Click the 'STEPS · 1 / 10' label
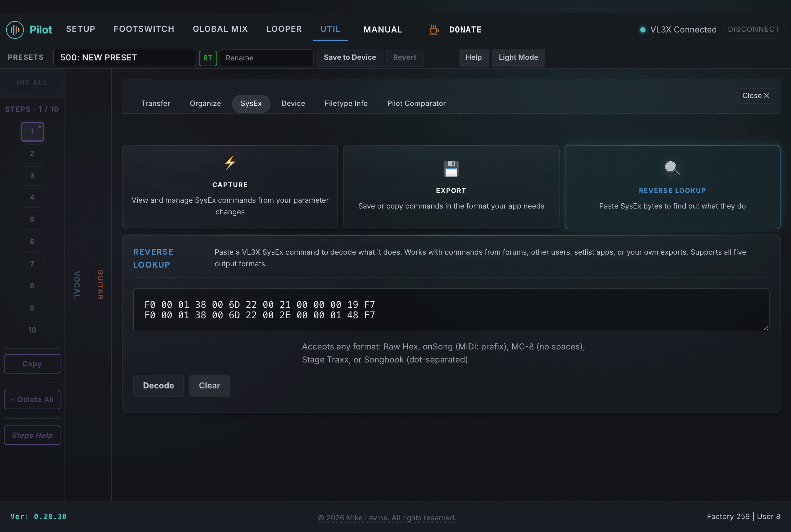Screen dimensions: 791x532 [x=32, y=109]
